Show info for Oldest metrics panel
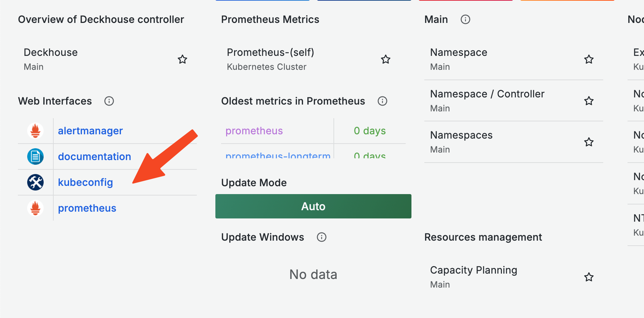The height and width of the screenshot is (318, 644). point(382,101)
